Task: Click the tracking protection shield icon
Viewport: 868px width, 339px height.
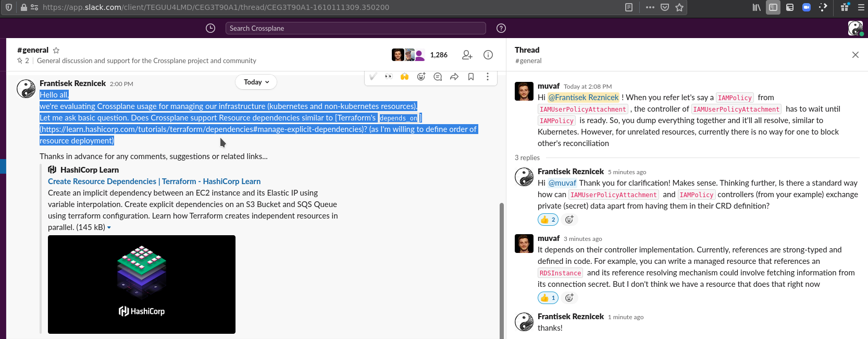Action: point(9,7)
